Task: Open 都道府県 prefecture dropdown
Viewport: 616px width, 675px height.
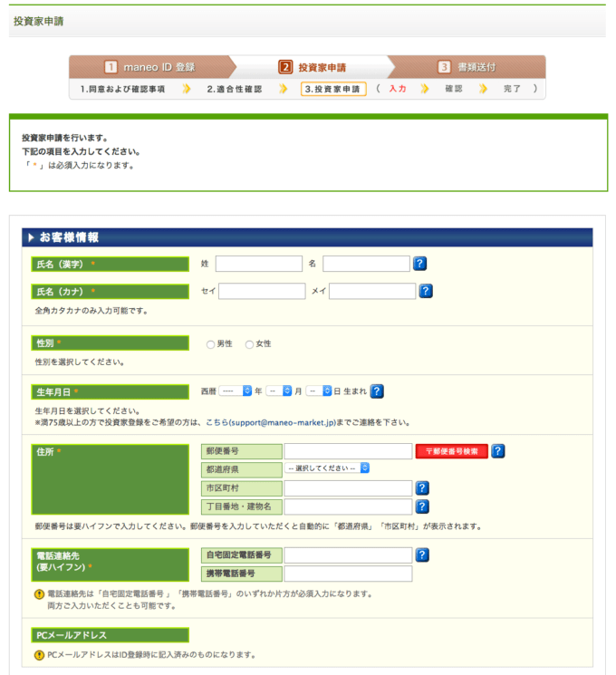Action: point(327,468)
